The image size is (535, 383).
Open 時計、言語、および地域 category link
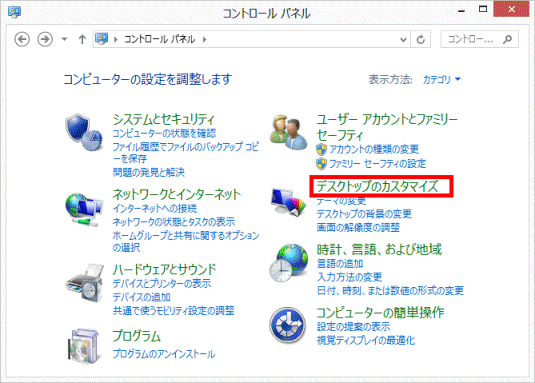379,250
